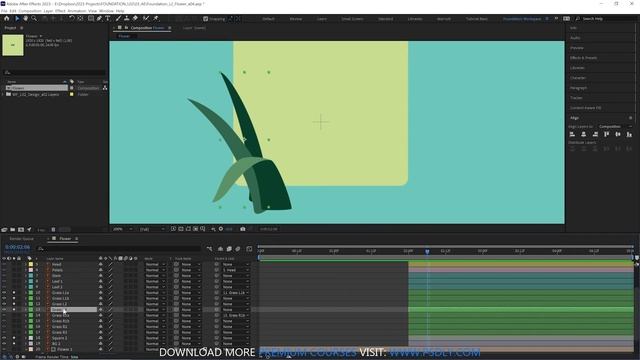Select the Type text tool
640x360 pixels.
coord(108,18)
